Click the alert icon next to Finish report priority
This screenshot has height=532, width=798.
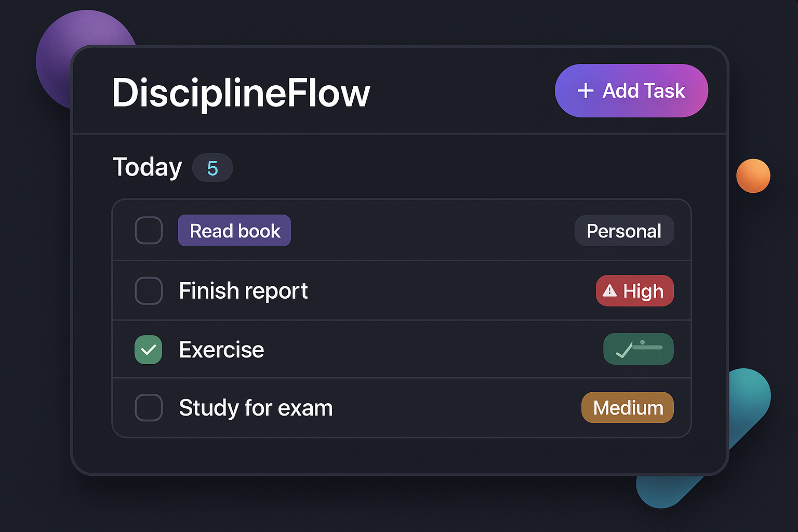pyautogui.click(x=611, y=291)
